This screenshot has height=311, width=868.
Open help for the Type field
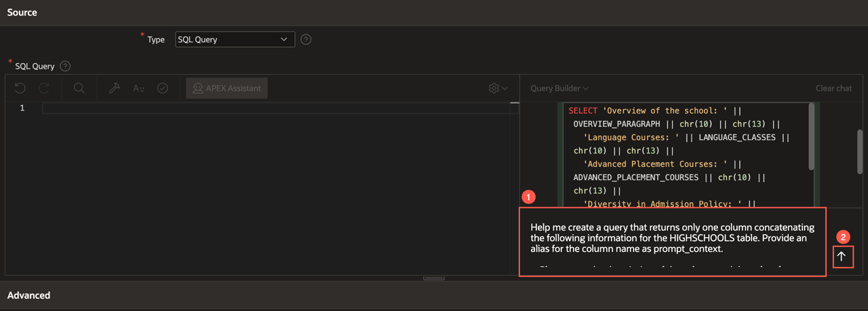click(x=306, y=39)
